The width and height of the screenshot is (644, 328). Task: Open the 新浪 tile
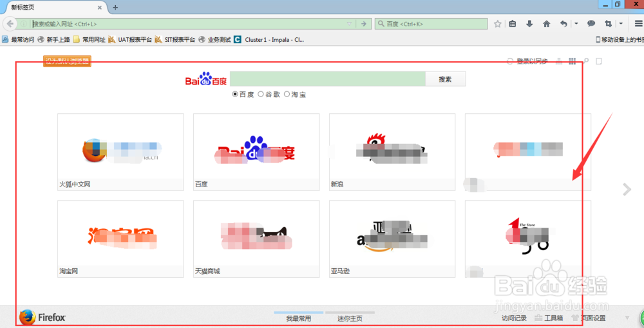coord(392,152)
